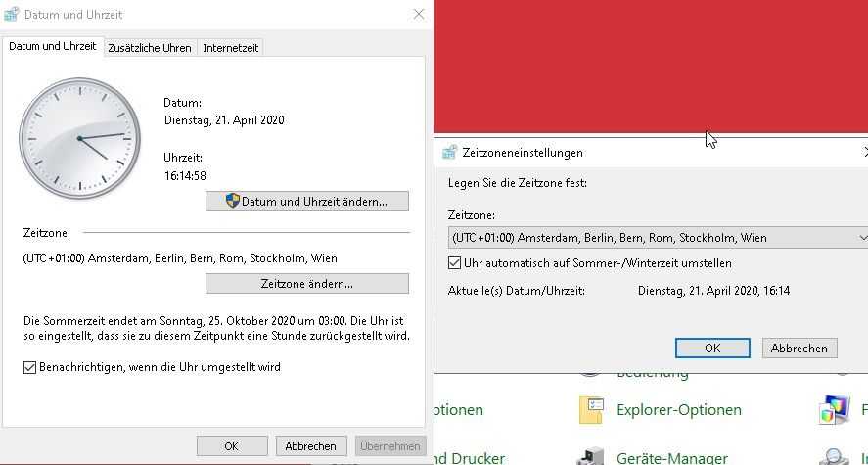
Task: Toggle Benachrichtigen, wenn die Uhr umgestellt wird
Action: [29, 367]
